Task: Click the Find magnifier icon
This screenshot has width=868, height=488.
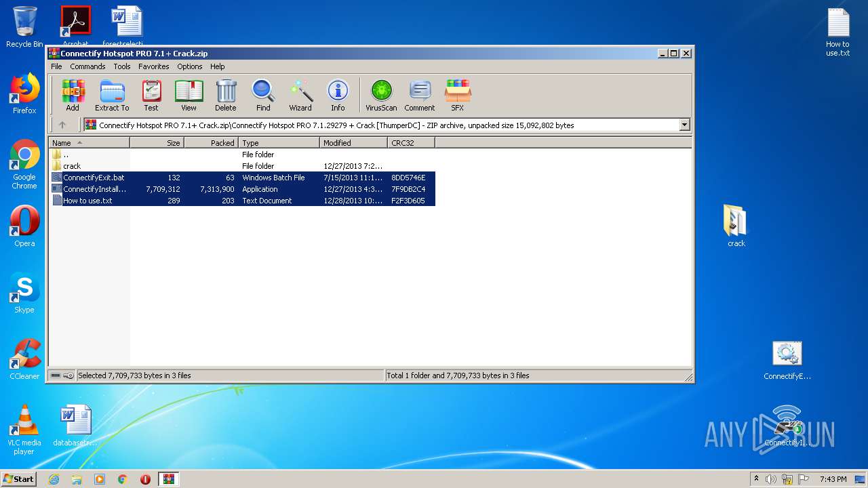Action: (x=263, y=95)
